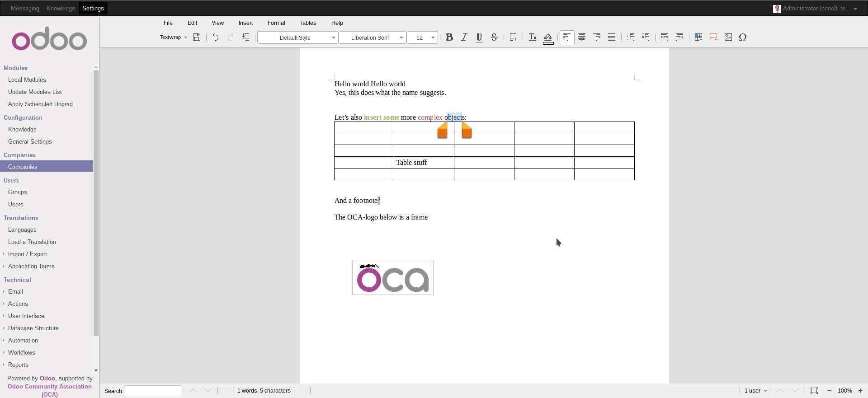Toggle bold formatting
The height and width of the screenshot is (398, 868).
click(x=449, y=37)
